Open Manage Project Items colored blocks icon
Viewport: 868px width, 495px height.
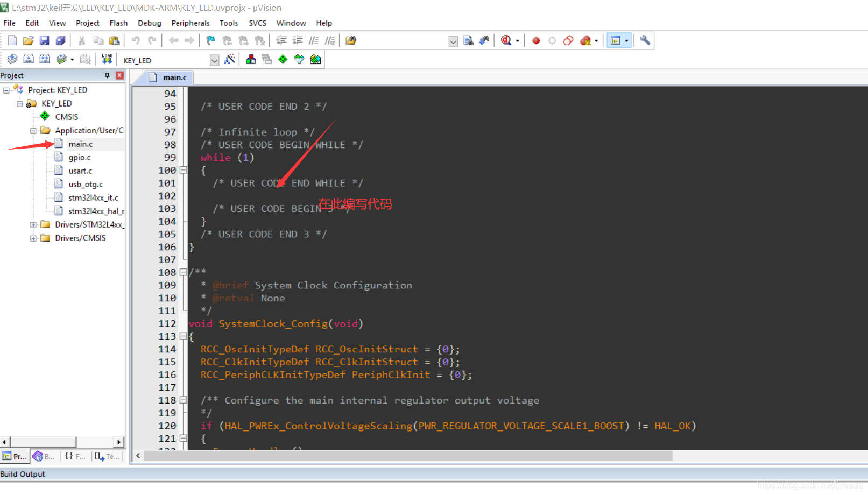click(251, 59)
